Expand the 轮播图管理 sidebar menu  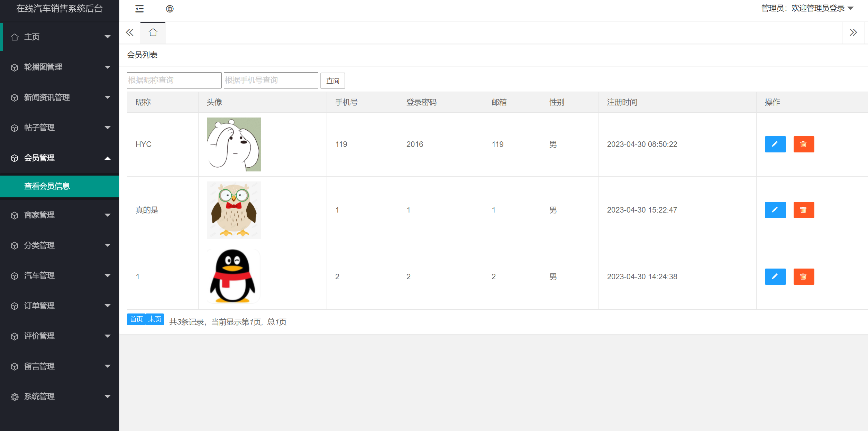[x=60, y=67]
